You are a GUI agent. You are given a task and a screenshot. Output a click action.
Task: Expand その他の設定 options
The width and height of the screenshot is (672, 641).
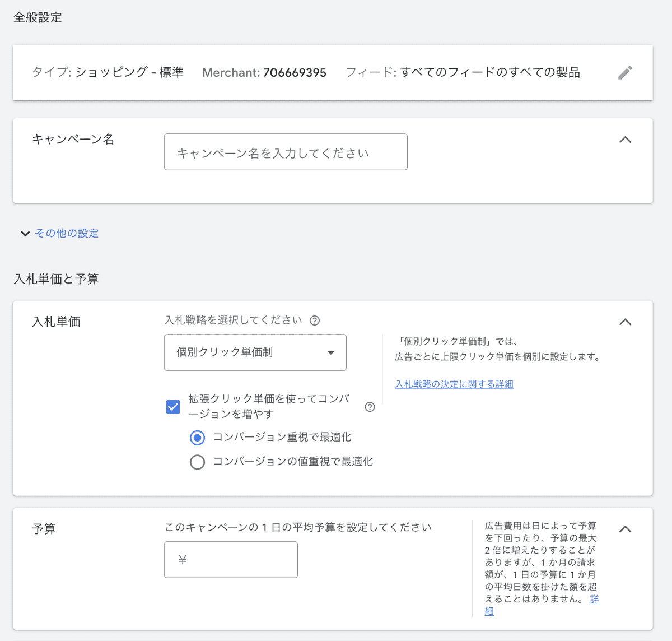(60, 233)
